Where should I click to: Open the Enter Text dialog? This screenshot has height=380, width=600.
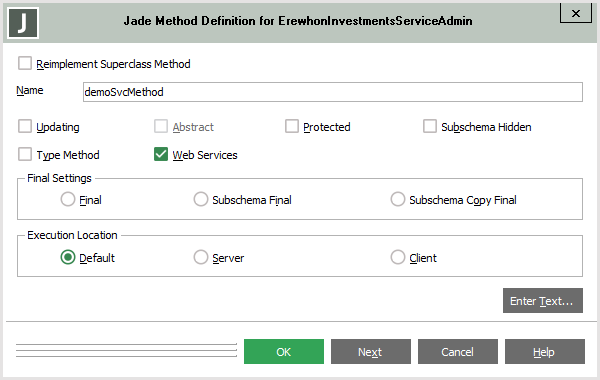pyautogui.click(x=543, y=301)
